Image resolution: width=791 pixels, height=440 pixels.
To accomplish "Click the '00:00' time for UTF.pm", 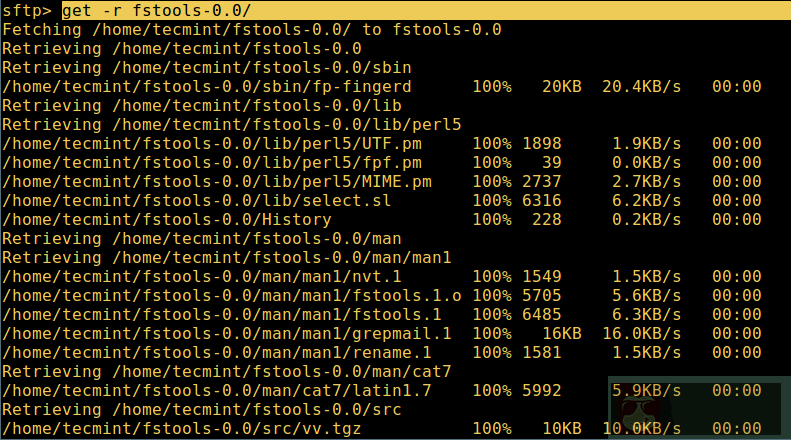I will point(737,144).
